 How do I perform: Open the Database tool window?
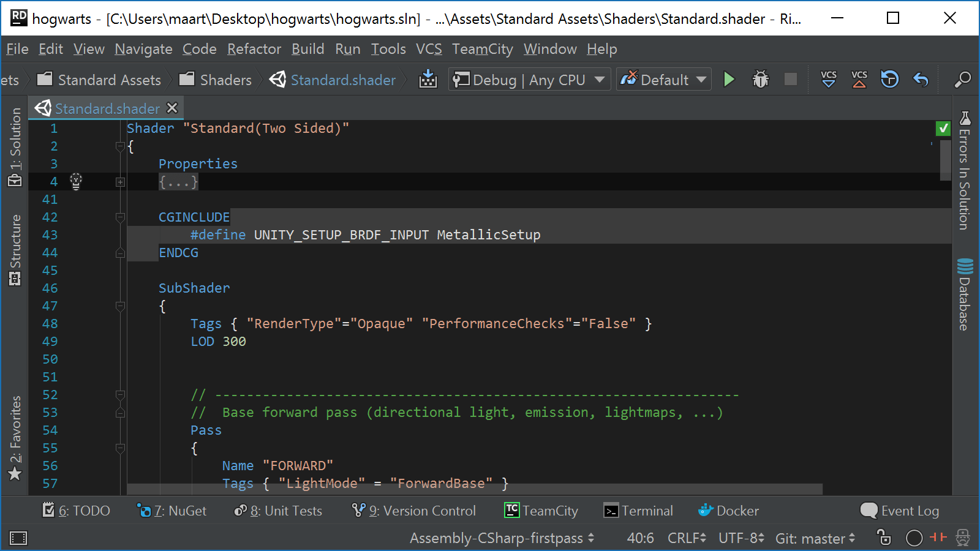pyautogui.click(x=965, y=294)
